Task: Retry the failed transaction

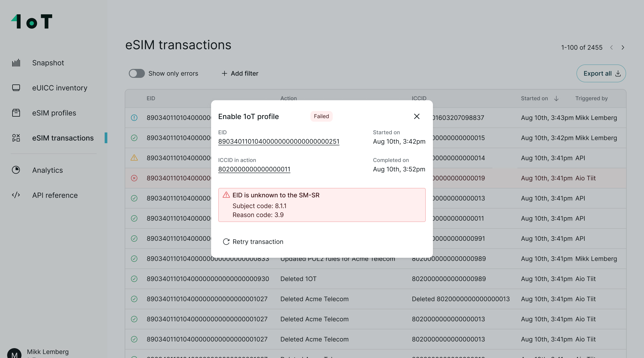Action: [253, 242]
